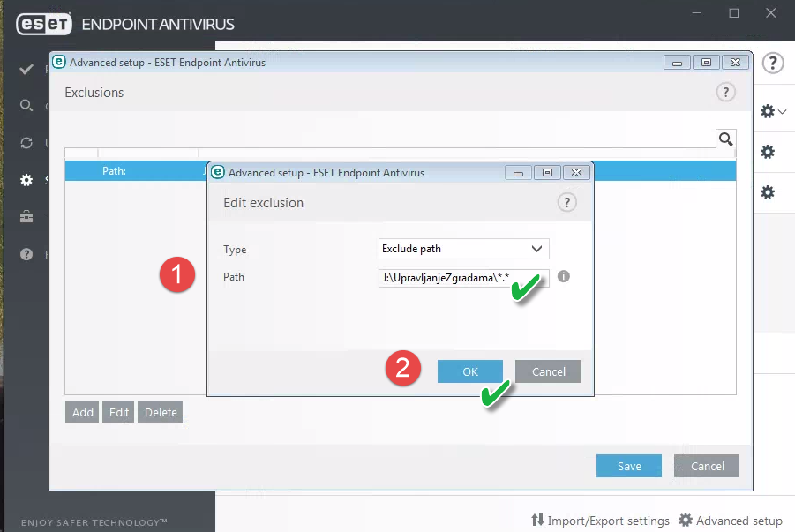795x532 pixels.
Task: Open main window help question icon
Action: point(773,64)
